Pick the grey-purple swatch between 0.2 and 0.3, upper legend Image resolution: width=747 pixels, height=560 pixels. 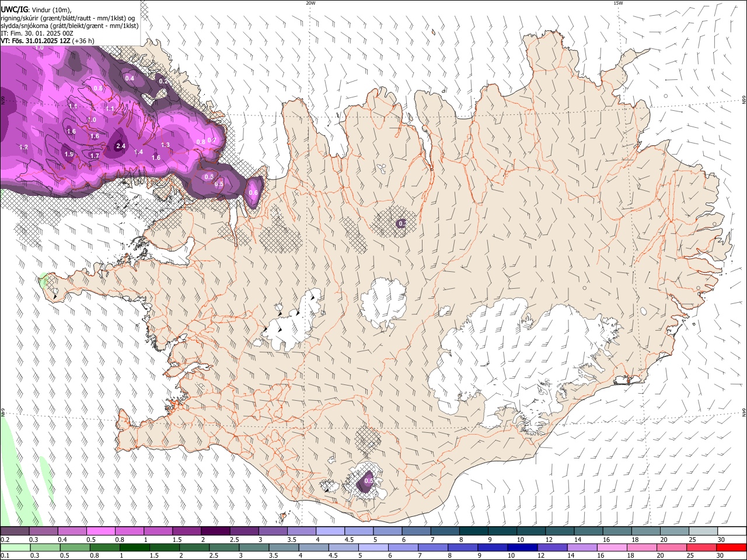click(x=15, y=531)
